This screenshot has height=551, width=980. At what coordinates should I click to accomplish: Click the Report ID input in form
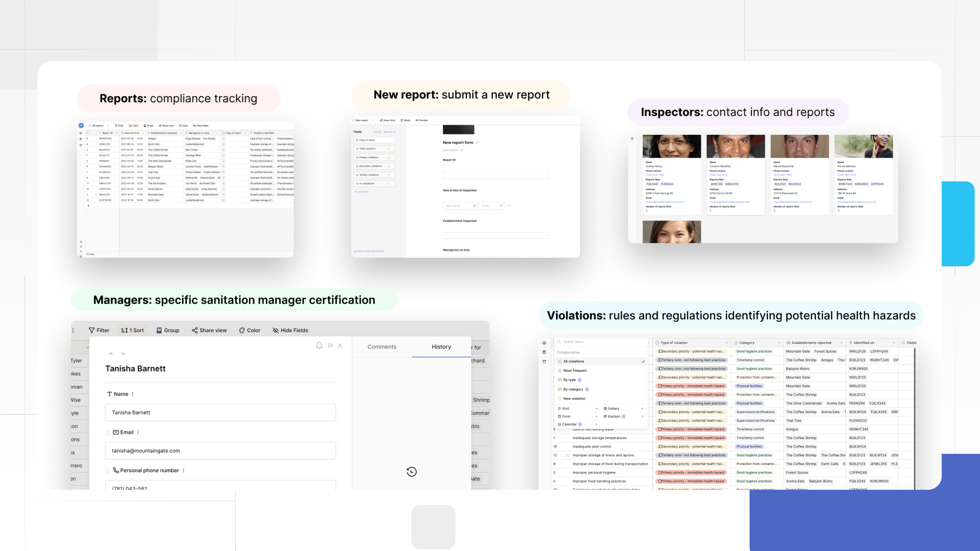[496, 175]
